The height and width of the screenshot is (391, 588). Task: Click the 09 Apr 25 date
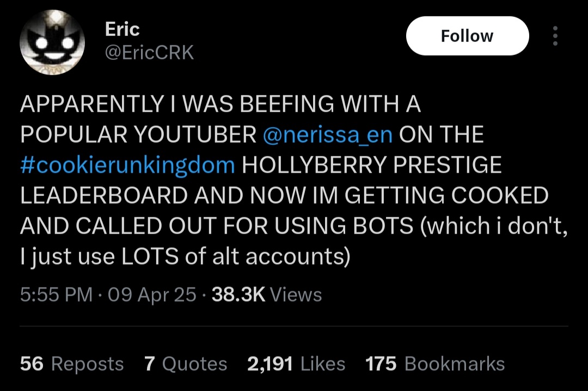tap(152, 295)
